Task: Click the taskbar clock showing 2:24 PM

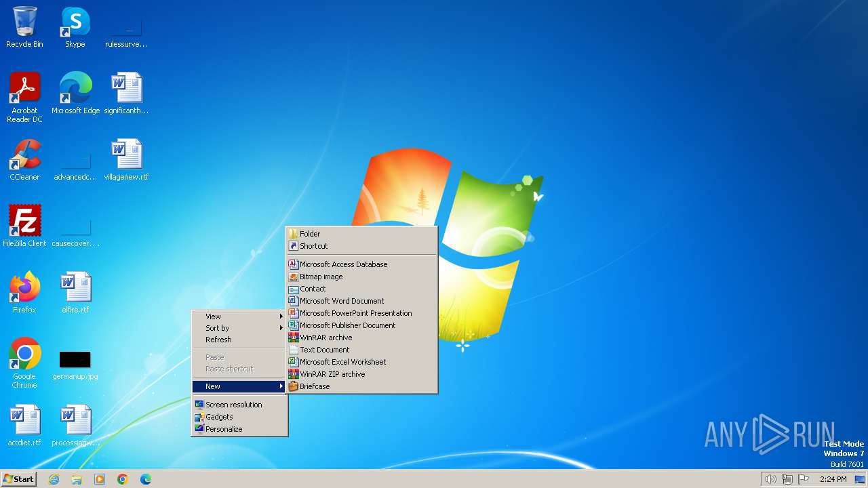Action: point(833,479)
